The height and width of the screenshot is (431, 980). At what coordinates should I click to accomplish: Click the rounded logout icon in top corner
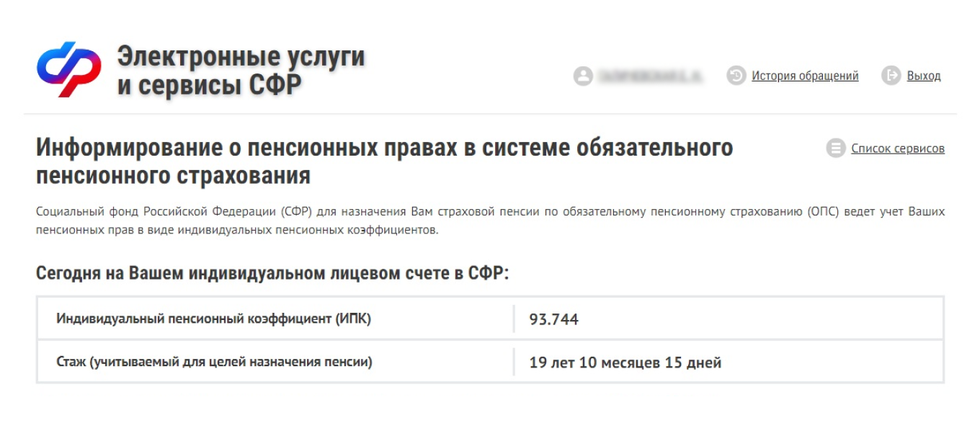click(890, 74)
